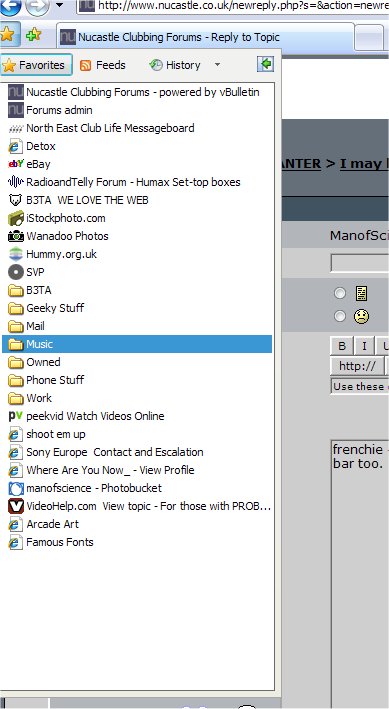Open the VideoHelp.com favorite entry
This screenshot has width=389, height=709.
point(140,506)
